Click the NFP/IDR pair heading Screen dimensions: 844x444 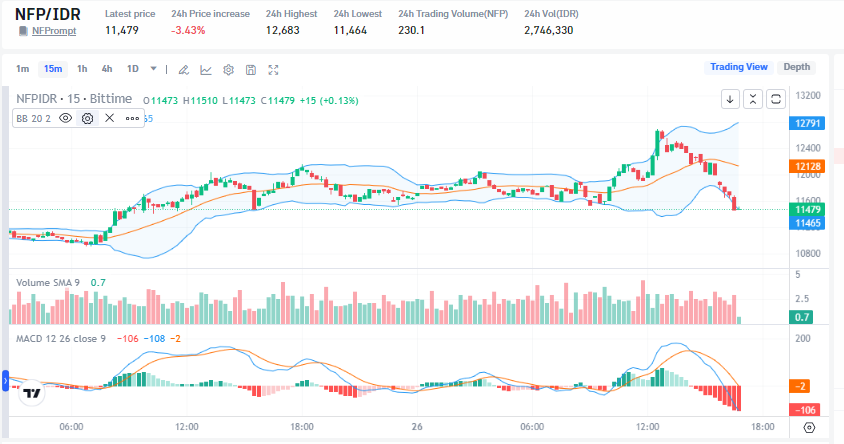[x=47, y=14]
